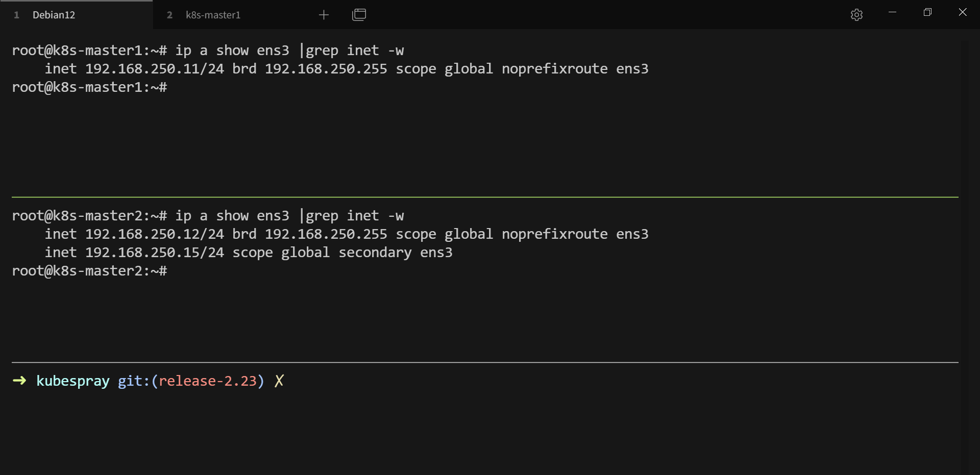Click the green pane divider line
The width and height of the screenshot is (980, 475).
pyautogui.click(x=485, y=197)
